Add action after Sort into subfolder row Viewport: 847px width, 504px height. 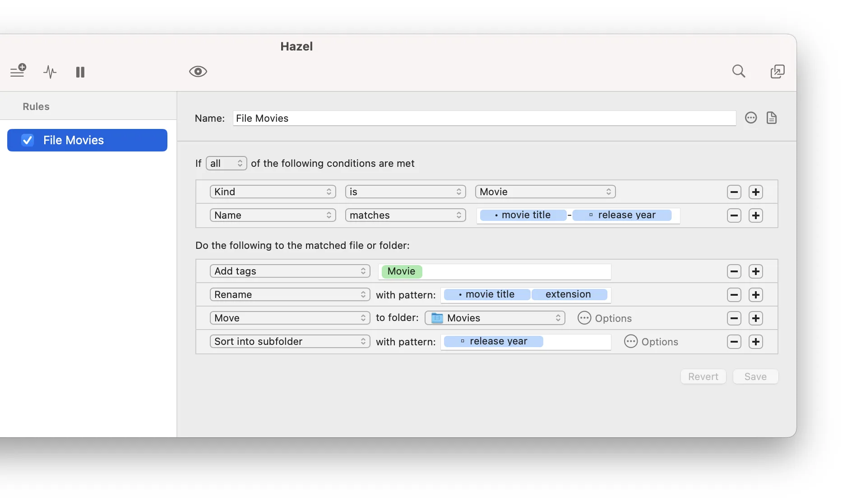755,342
